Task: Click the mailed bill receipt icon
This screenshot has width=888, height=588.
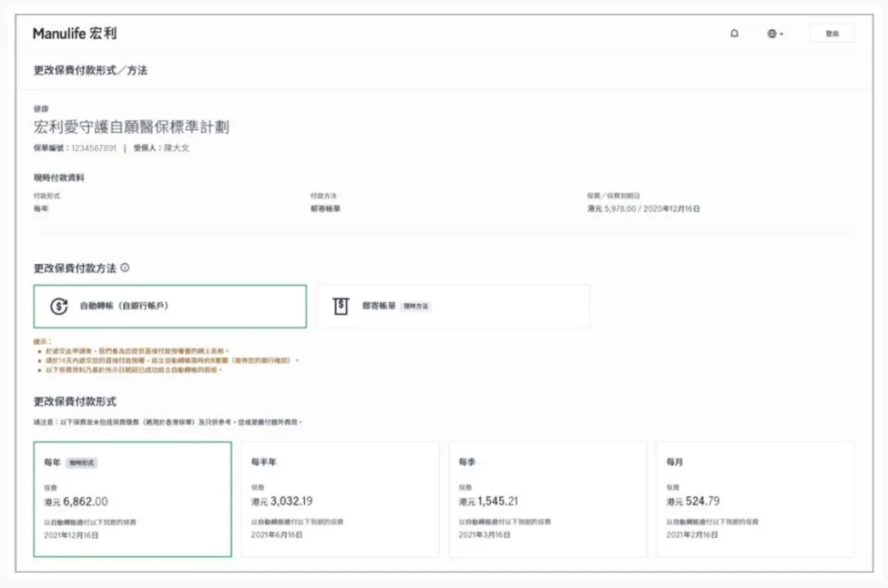Action: [x=340, y=306]
